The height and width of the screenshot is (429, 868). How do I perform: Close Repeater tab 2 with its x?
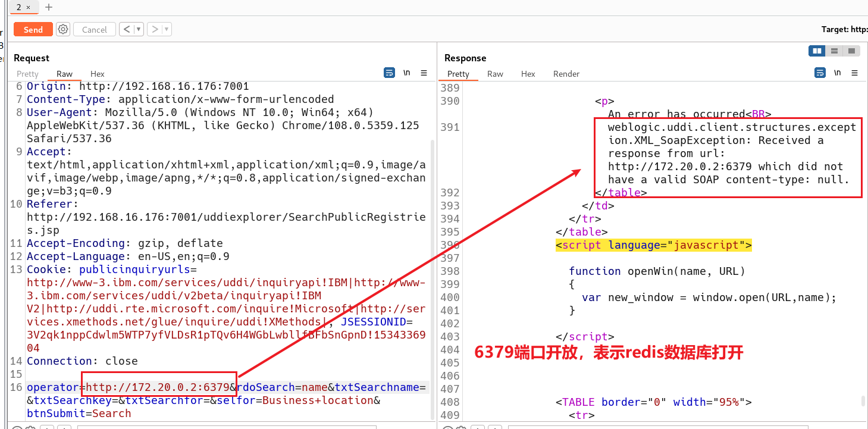coord(28,7)
